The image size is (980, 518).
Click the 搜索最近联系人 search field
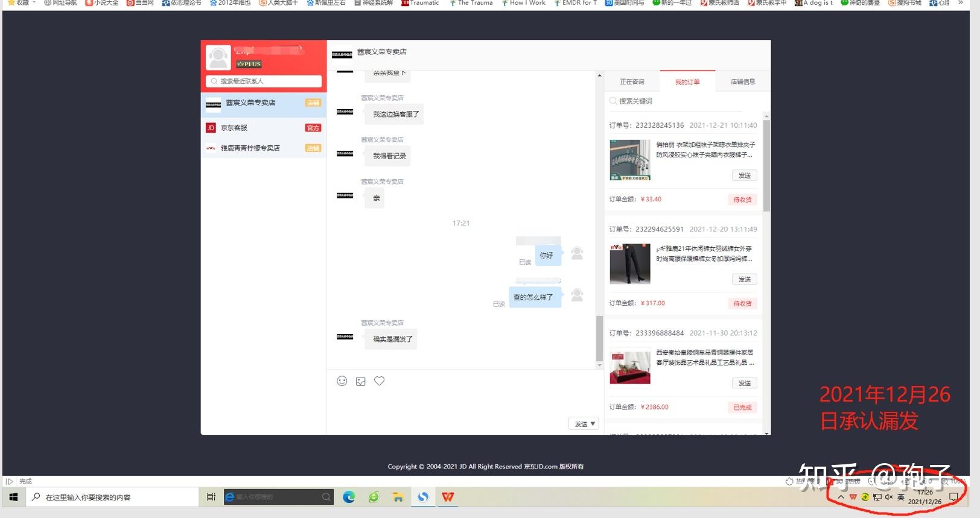[x=264, y=81]
